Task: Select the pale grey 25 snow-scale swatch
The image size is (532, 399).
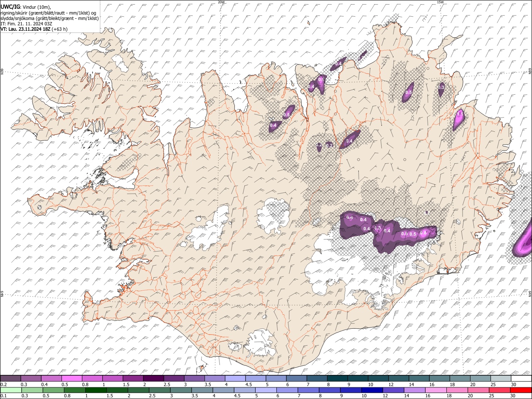Action: point(501,379)
